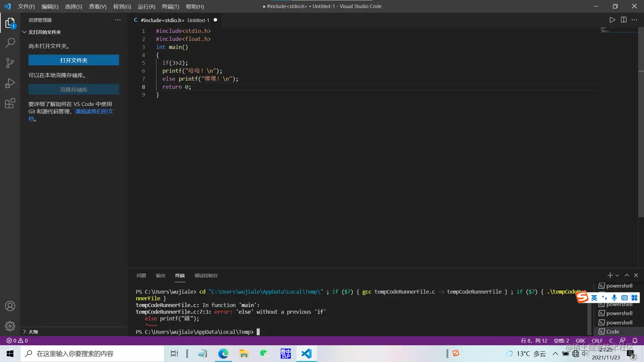This screenshot has height=362, width=644.
Task: Open the Extensions view
Action: click(x=10, y=103)
